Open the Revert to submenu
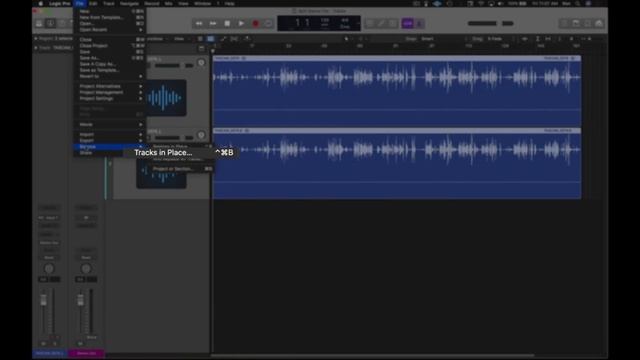Screen dimensions: 640x360 point(110,76)
